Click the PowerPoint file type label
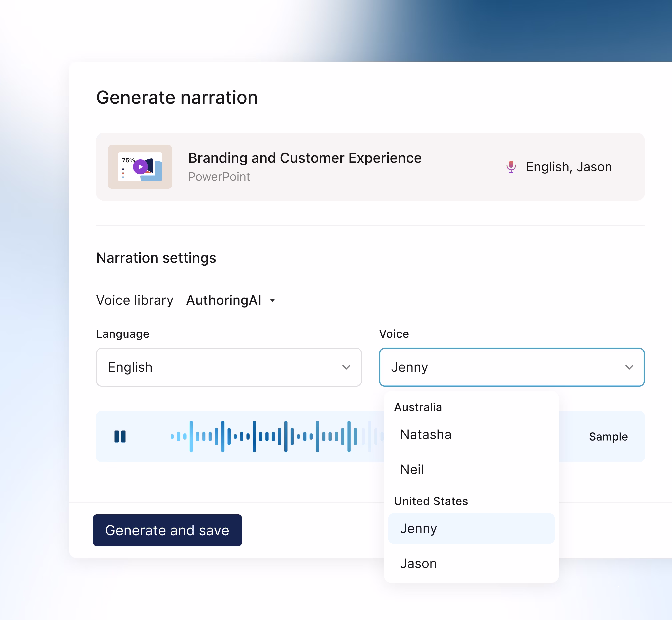 219,176
